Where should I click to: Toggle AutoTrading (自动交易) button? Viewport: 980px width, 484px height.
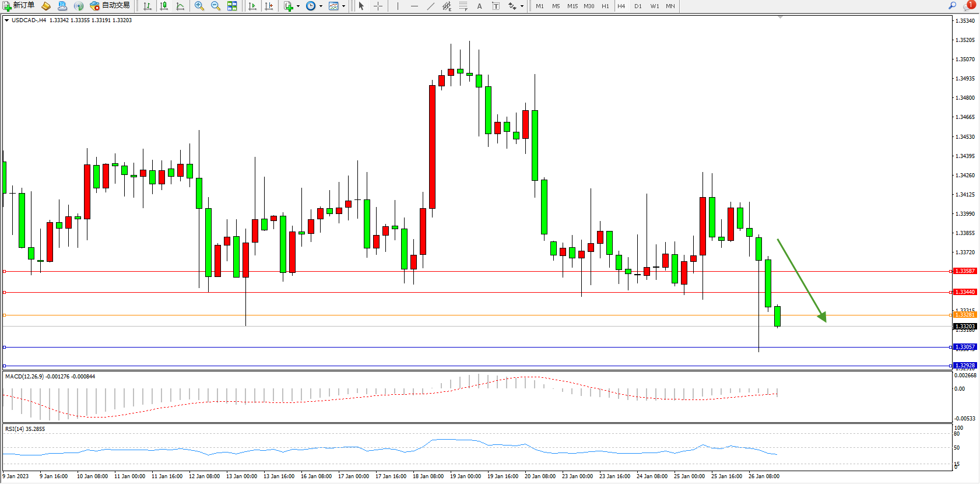110,6
